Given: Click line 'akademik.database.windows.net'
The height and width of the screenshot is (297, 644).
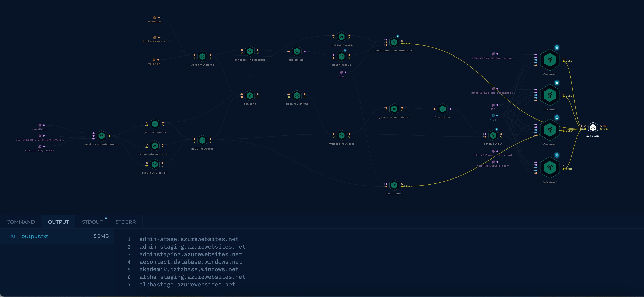Looking at the screenshot, I should (189, 269).
